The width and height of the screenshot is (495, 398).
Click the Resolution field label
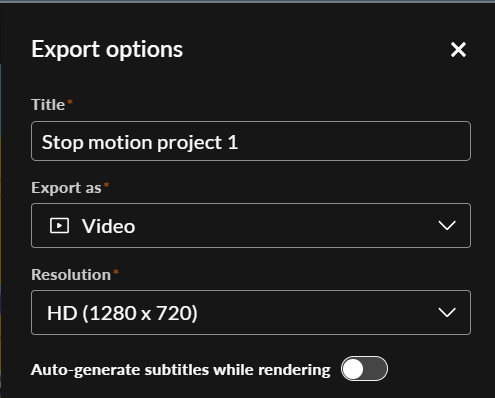click(71, 275)
